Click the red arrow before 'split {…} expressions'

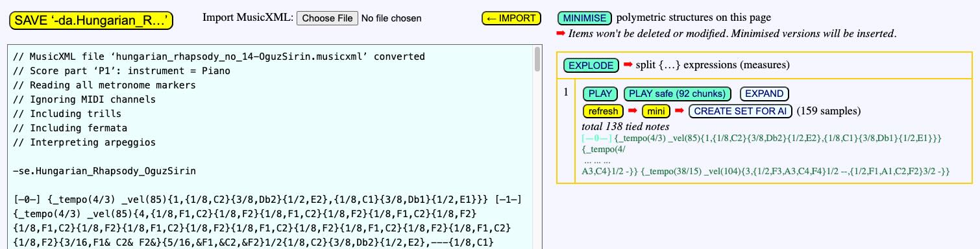[x=628, y=65]
